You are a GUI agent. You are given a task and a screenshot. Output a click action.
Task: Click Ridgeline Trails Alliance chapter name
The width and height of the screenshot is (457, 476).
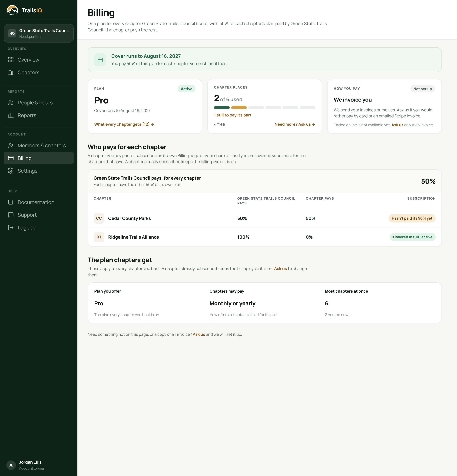click(134, 237)
